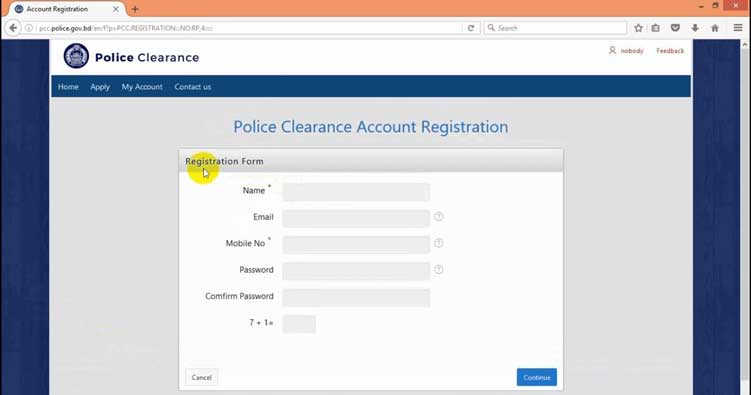Screen dimensions: 751x395
Task: Open Apply in navigation bar
Action: [100, 87]
